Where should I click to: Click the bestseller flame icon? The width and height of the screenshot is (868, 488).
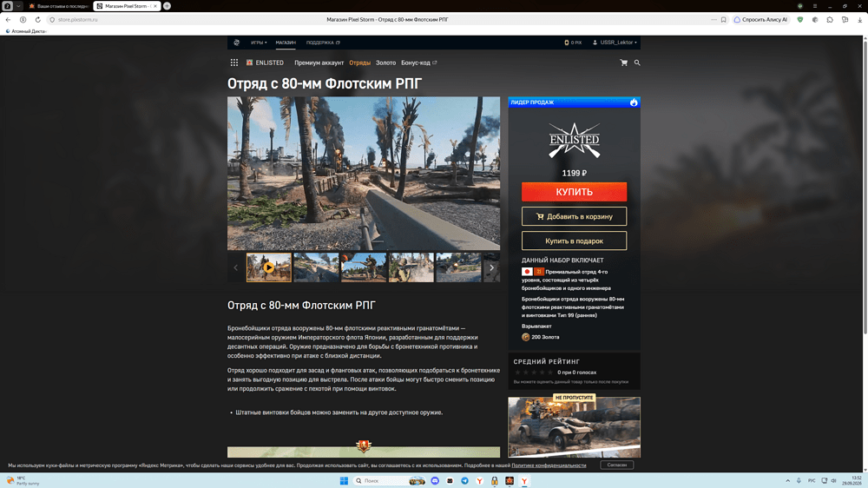pos(634,102)
